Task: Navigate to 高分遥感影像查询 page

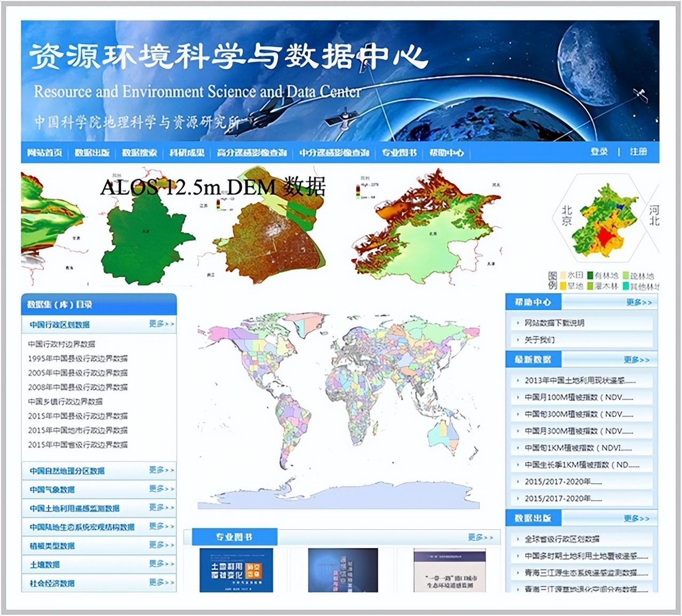Action: (252, 152)
